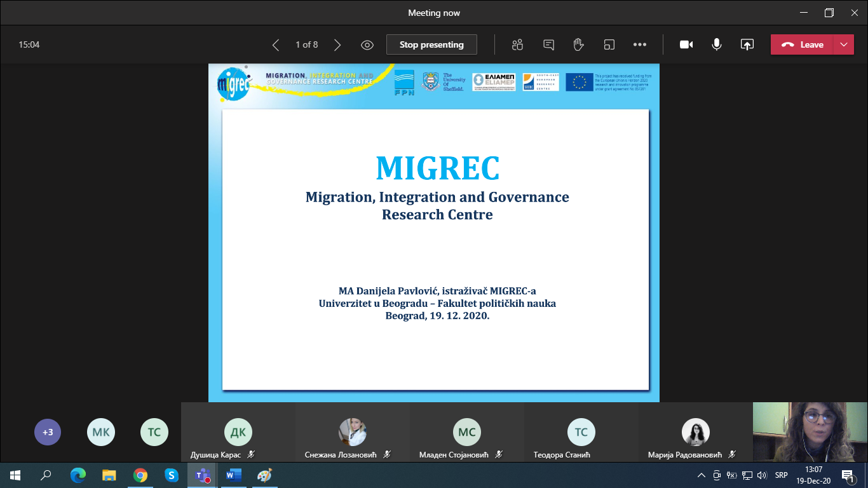Mute the microphone
868x488 pixels.
click(717, 44)
